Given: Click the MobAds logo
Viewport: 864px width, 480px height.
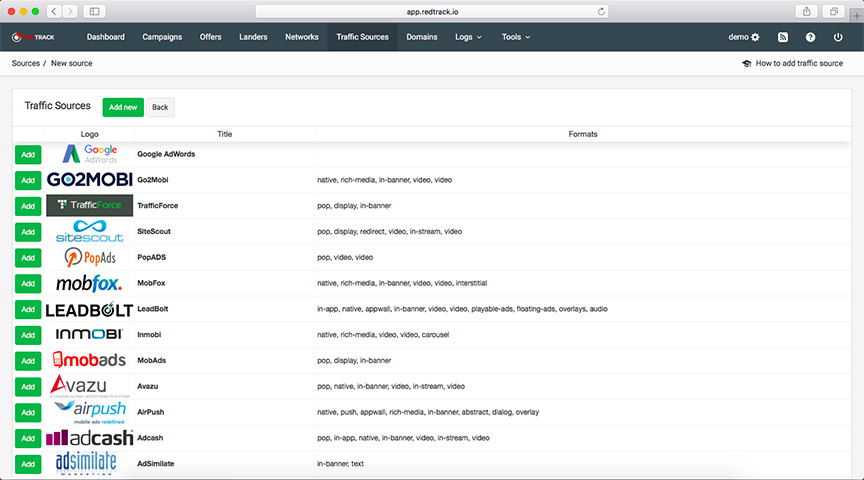Looking at the screenshot, I should pyautogui.click(x=89, y=360).
